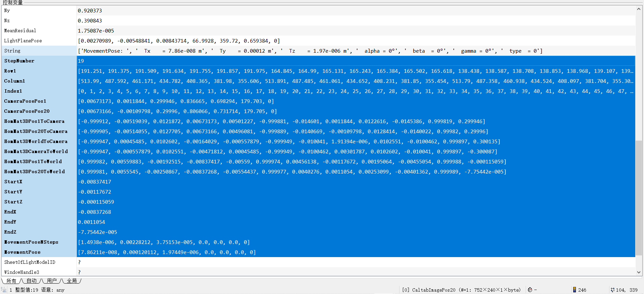The height and width of the screenshot is (294, 644).
Task: Click the Nz value 0.390843
Action: pos(90,21)
